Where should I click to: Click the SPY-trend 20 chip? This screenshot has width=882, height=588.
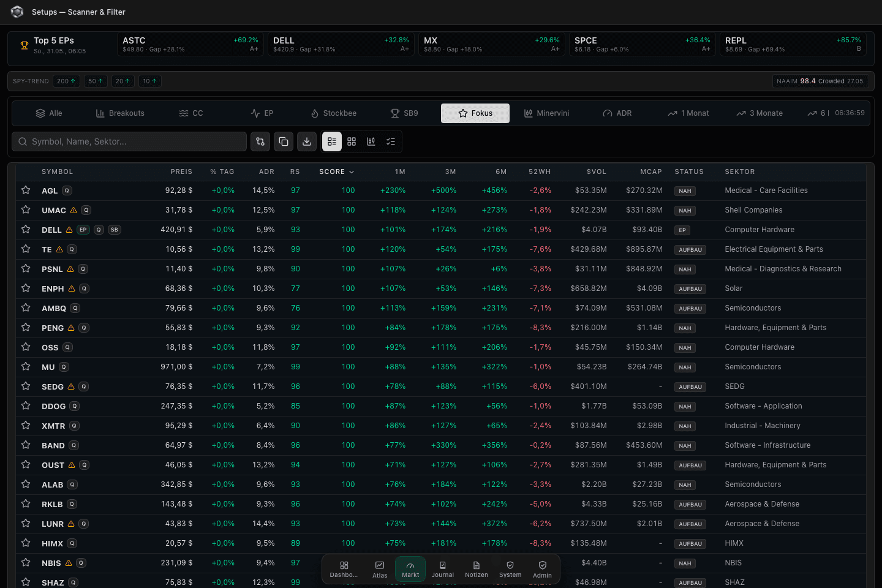123,81
